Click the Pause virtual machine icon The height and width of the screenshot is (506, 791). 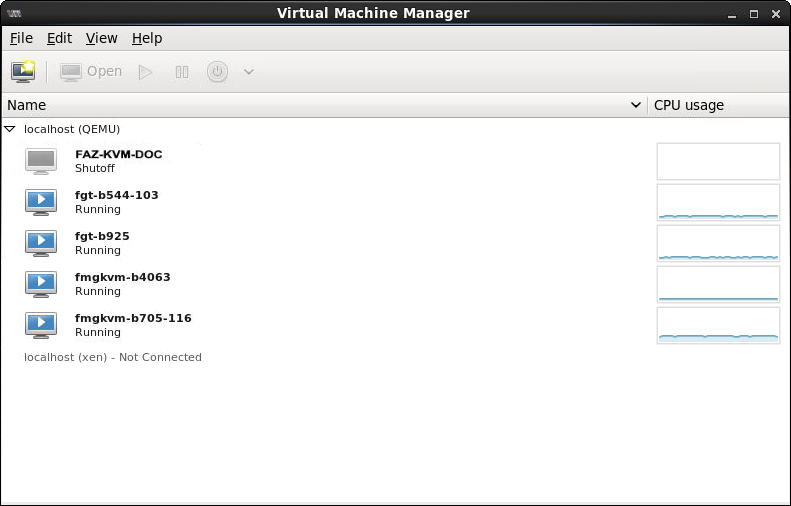[x=182, y=72]
